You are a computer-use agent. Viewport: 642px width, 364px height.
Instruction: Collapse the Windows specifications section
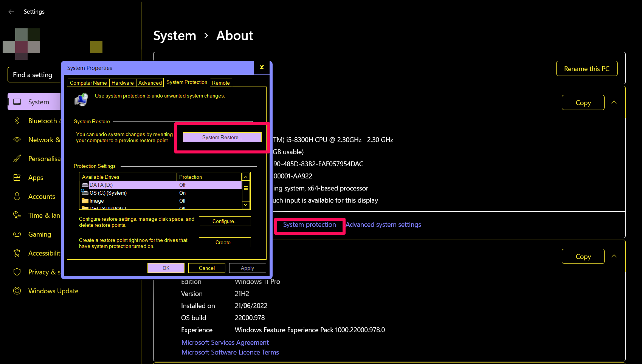click(614, 256)
